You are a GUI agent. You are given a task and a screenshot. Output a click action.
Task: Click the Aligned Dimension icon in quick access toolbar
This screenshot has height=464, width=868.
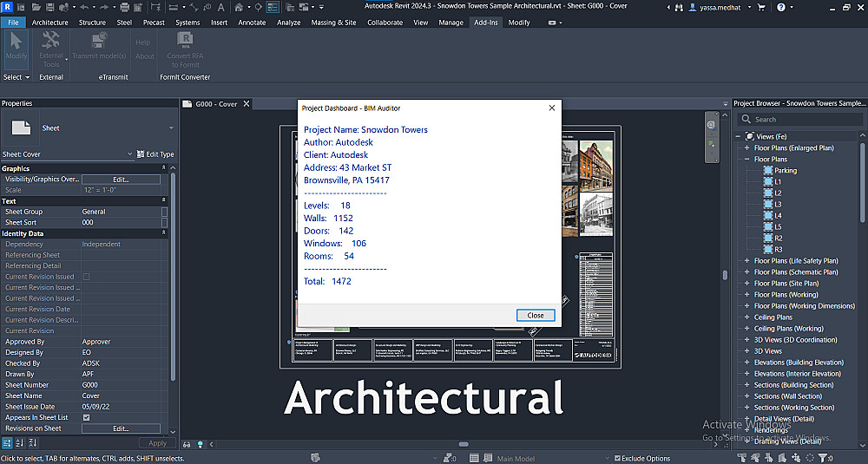[x=194, y=7]
